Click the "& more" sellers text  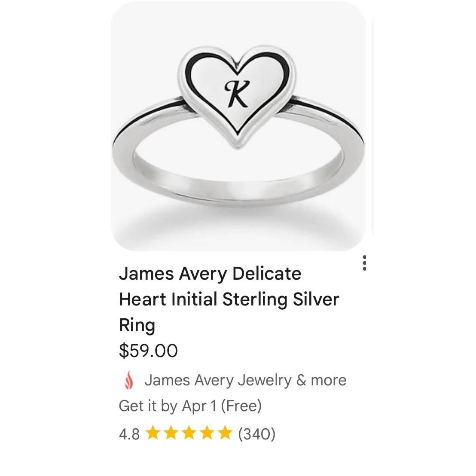click(321, 380)
